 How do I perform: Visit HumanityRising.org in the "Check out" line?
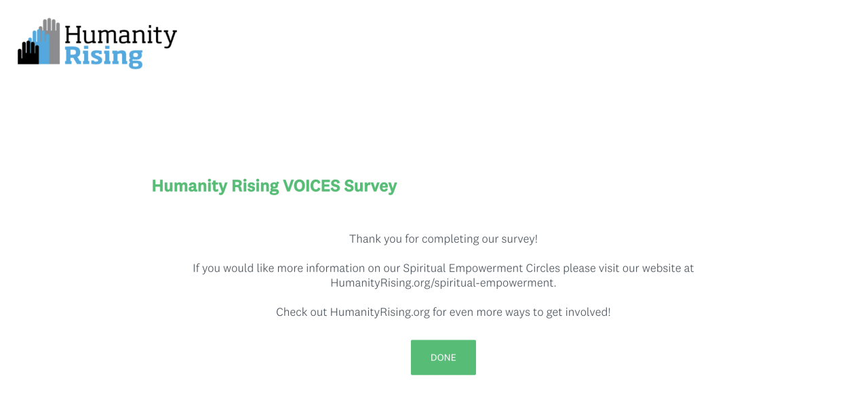[380, 312]
